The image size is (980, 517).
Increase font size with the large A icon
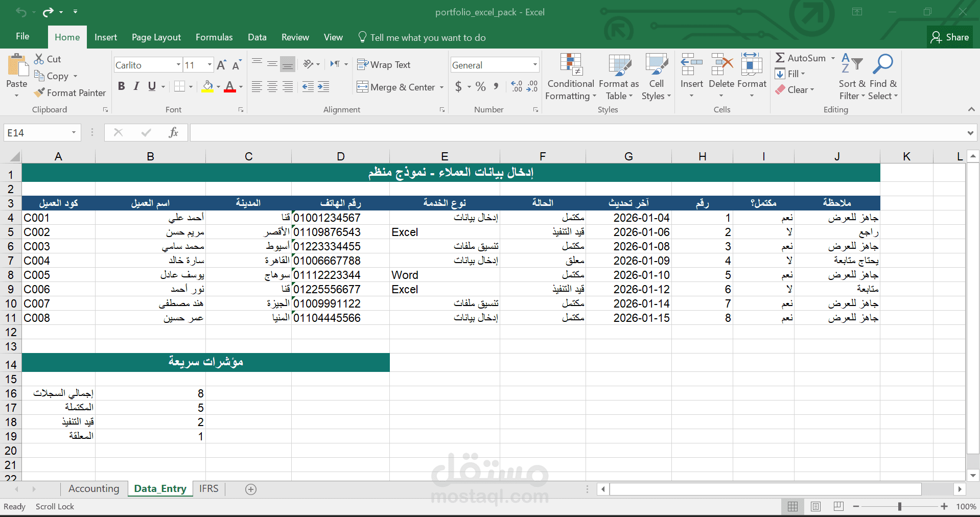(221, 65)
